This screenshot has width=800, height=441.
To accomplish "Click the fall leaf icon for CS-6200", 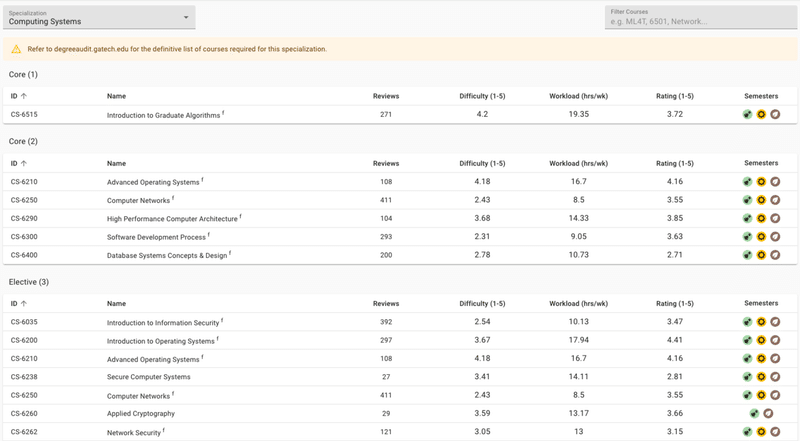I will [775, 340].
